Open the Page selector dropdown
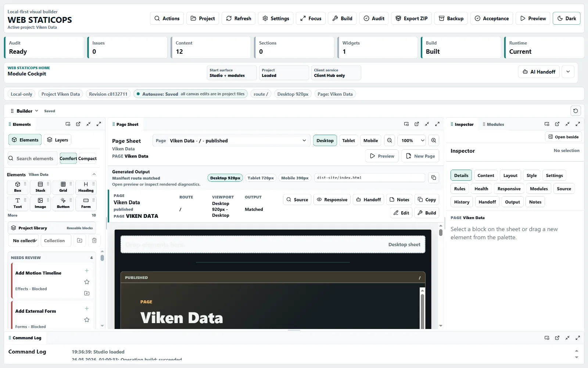 tap(231, 141)
